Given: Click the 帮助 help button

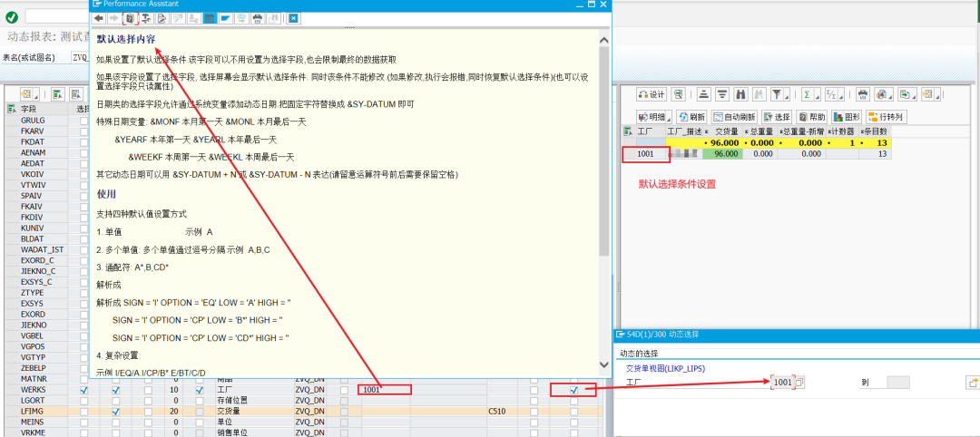Looking at the screenshot, I should coord(812,117).
